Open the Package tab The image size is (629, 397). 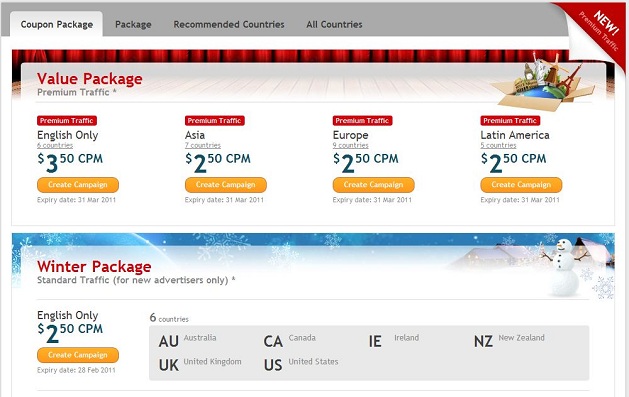coord(133,24)
